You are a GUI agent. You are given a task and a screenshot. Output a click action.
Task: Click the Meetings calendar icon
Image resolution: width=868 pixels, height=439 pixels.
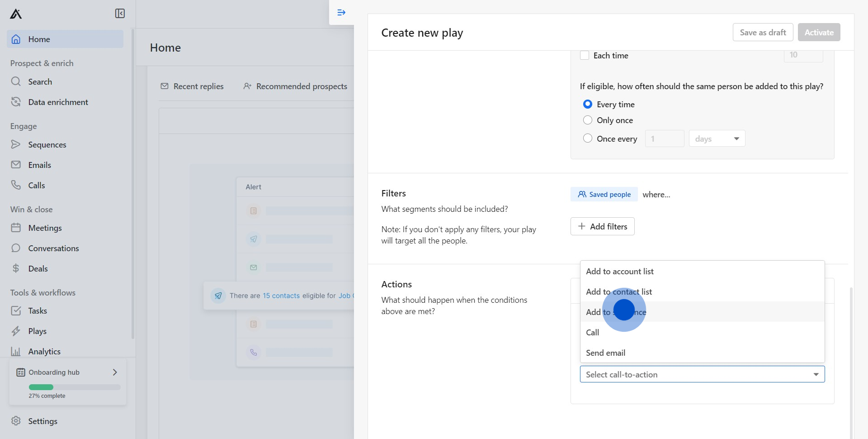16,228
